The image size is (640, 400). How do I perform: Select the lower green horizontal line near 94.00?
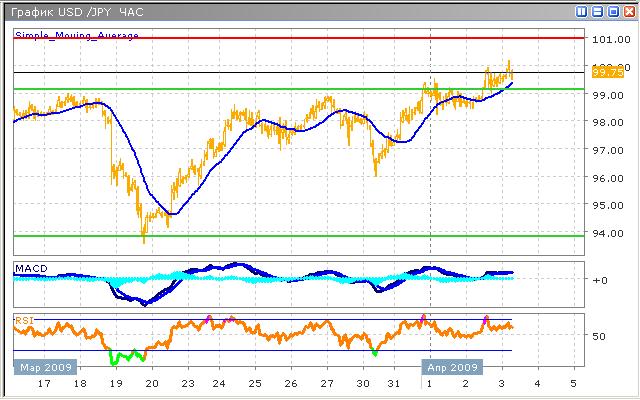[299, 236]
